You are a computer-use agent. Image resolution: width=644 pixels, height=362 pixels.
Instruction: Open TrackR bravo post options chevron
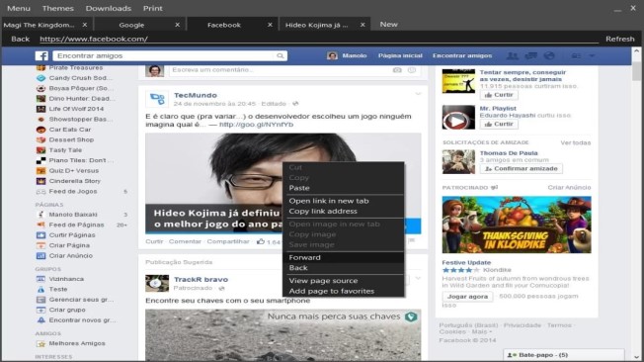(418, 279)
